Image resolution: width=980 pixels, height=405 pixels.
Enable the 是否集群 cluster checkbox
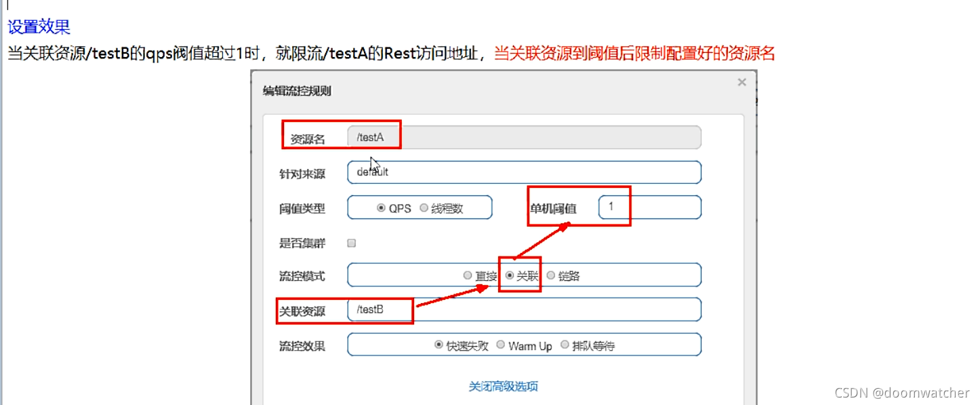coord(351,242)
